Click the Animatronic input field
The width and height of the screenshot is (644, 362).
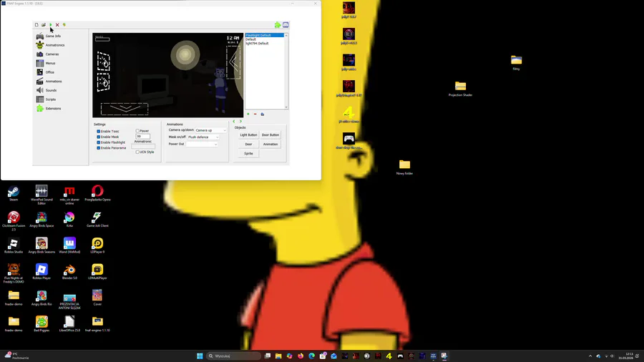(143, 146)
